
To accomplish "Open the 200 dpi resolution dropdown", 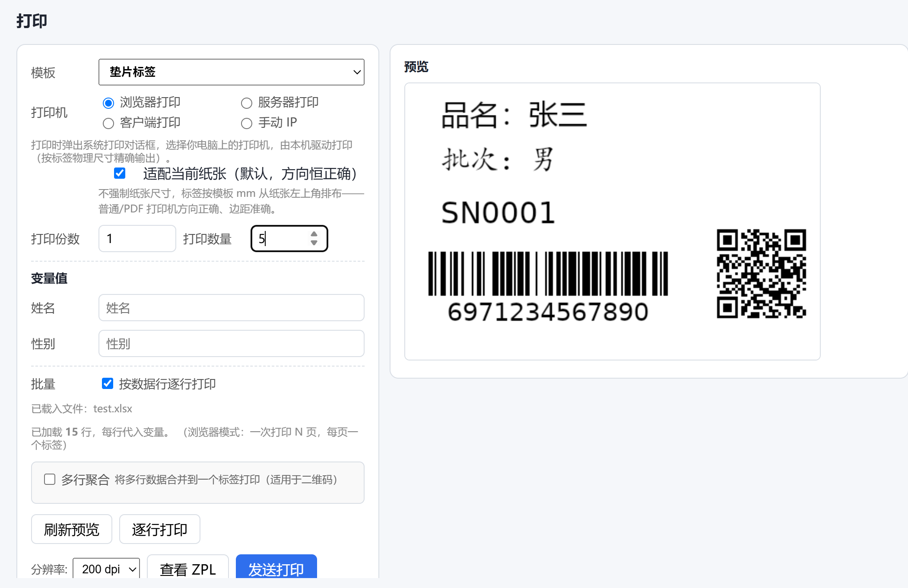I will tap(106, 569).
